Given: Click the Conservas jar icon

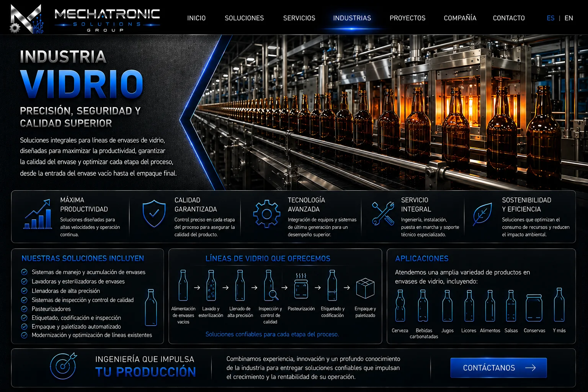Looking at the screenshot, I should [534, 308].
